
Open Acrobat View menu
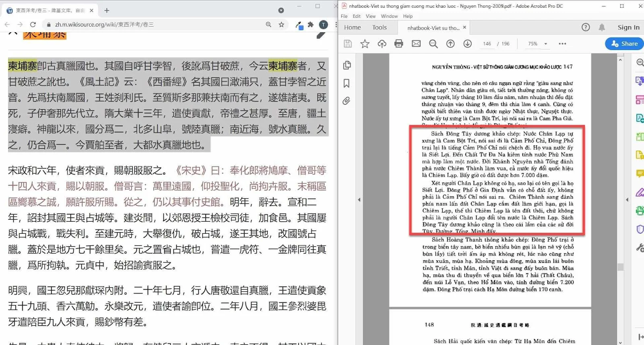tap(371, 16)
